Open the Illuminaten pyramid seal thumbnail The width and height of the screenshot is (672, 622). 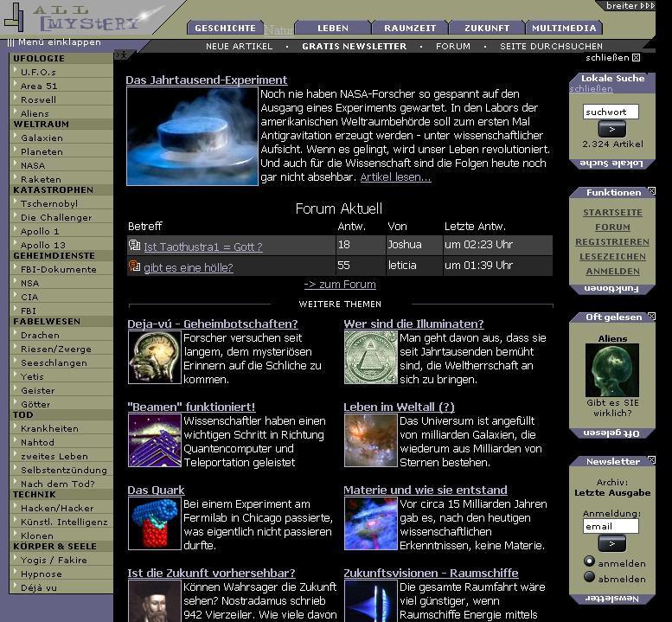click(x=371, y=357)
